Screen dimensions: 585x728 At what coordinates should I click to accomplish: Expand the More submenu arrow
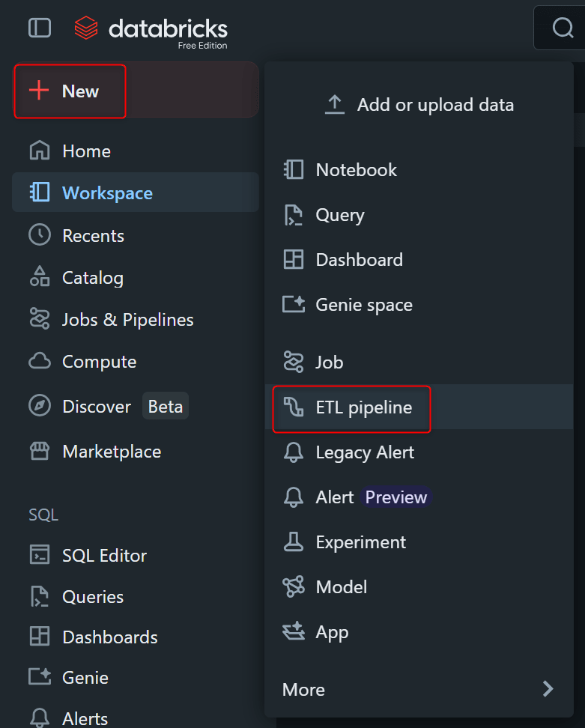tap(548, 689)
